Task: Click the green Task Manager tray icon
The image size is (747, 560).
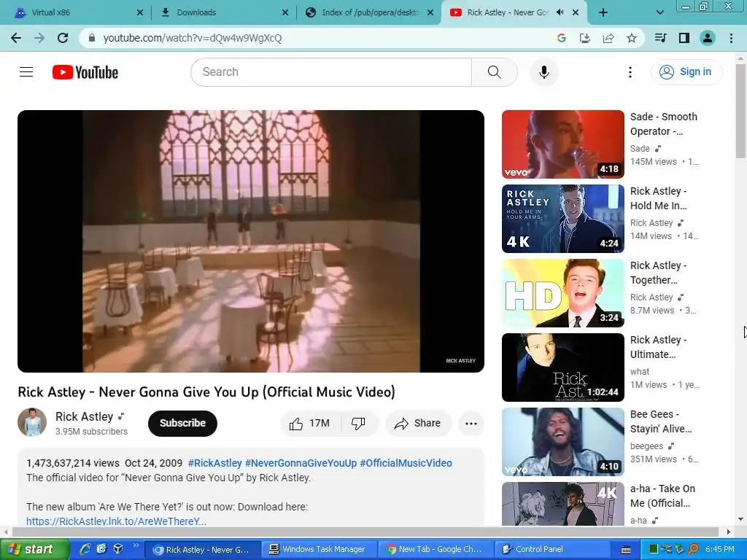Action: coord(654,550)
